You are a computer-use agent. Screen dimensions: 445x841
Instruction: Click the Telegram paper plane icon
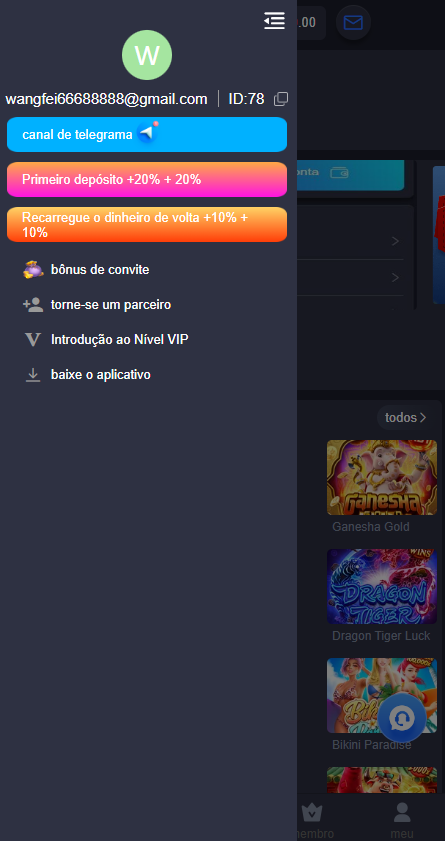coord(147,132)
